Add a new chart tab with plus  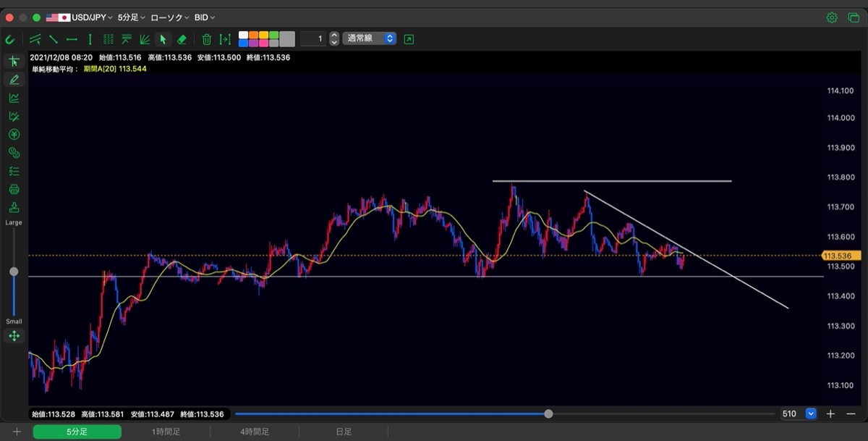[x=17, y=432]
